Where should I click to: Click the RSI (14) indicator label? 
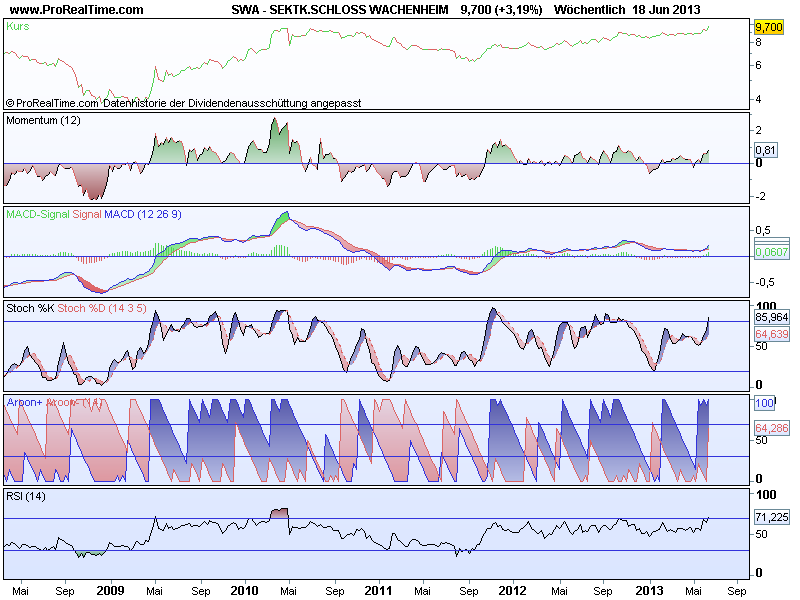(26, 496)
